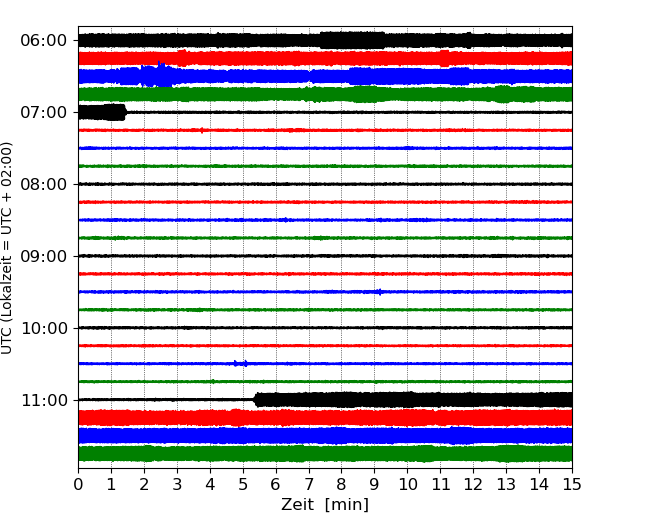The width and height of the screenshot is (650, 520).
Task: Select the x-axis tick label 5
Action: (243, 484)
